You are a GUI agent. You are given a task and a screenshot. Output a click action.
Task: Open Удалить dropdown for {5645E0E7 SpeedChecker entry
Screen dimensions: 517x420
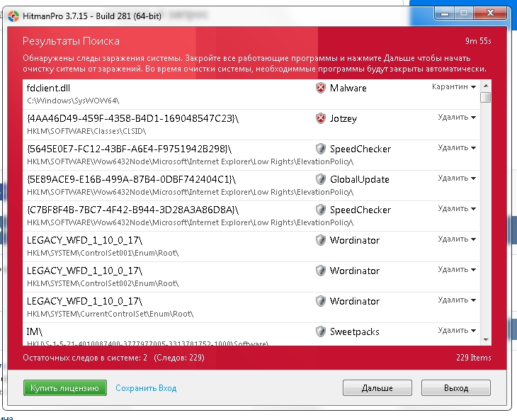tap(457, 148)
